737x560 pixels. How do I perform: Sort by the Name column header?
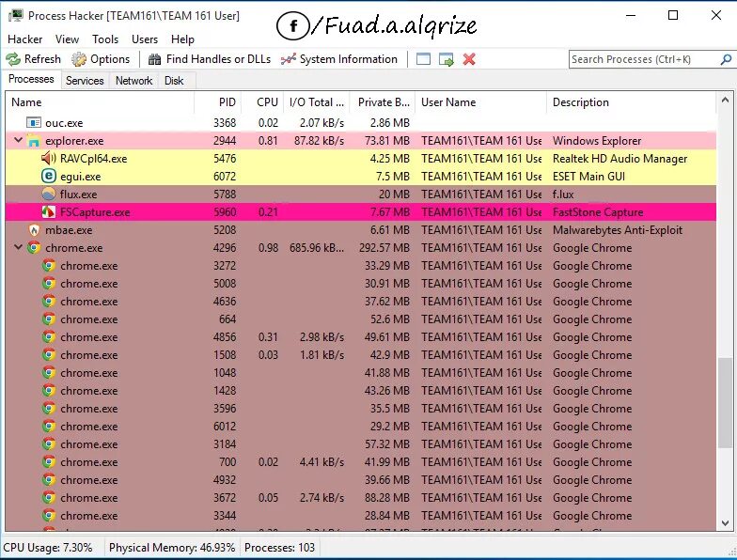100,102
